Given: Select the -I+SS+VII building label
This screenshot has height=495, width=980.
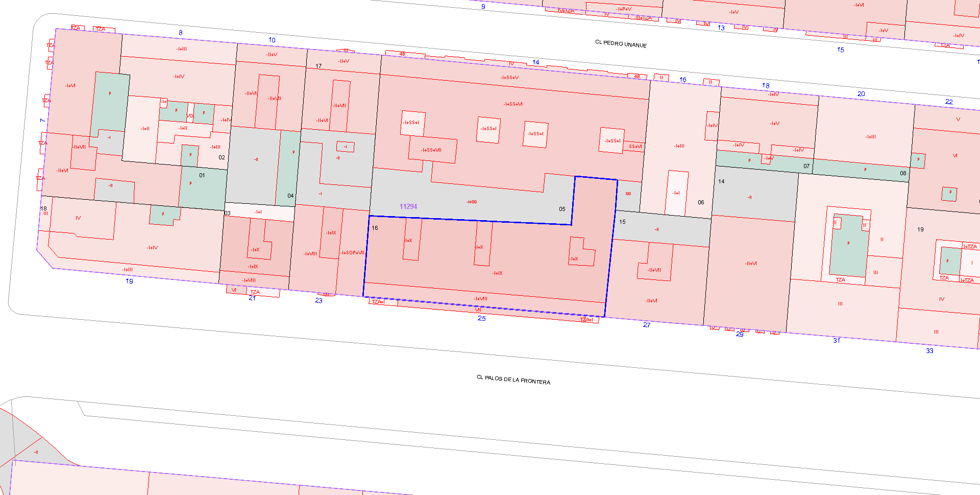Looking at the screenshot, I should [431, 150].
